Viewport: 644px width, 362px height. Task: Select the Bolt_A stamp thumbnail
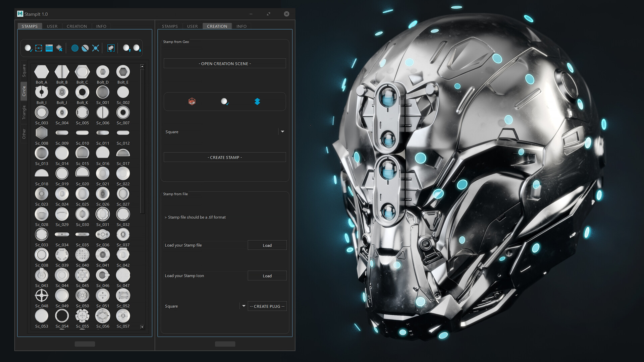click(x=42, y=71)
